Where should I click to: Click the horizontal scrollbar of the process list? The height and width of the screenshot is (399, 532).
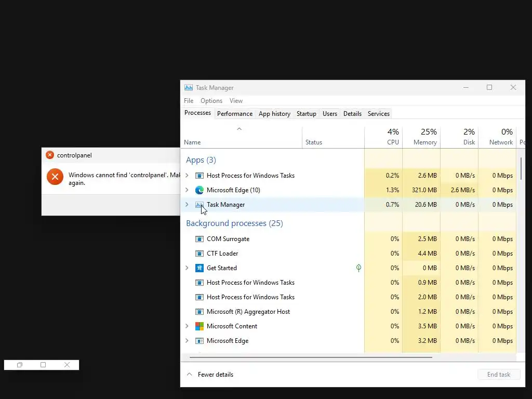[x=311, y=357]
